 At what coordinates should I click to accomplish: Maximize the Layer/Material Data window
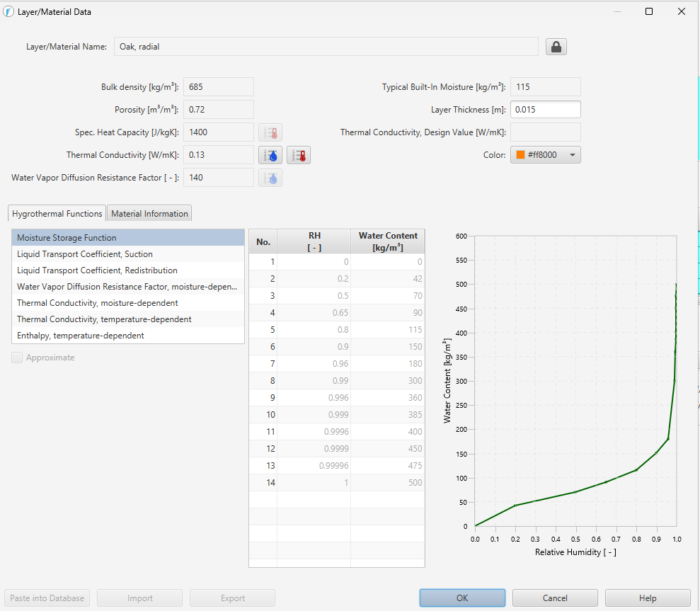[x=649, y=11]
